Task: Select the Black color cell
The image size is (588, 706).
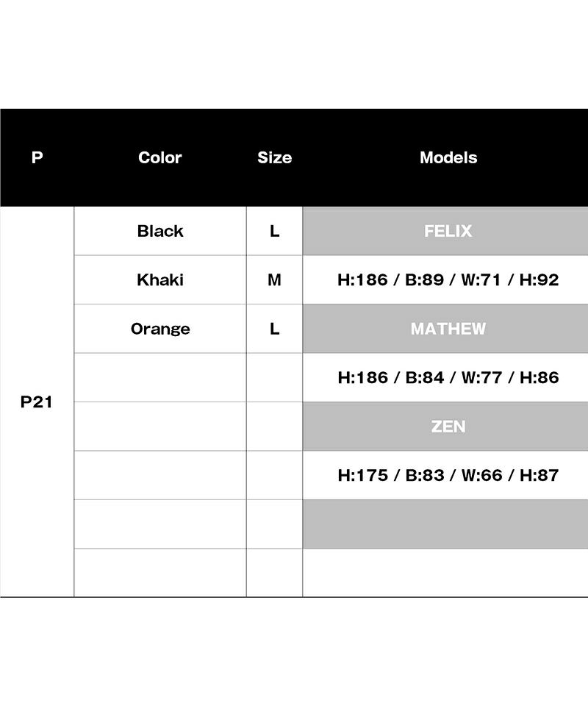Action: (x=160, y=231)
